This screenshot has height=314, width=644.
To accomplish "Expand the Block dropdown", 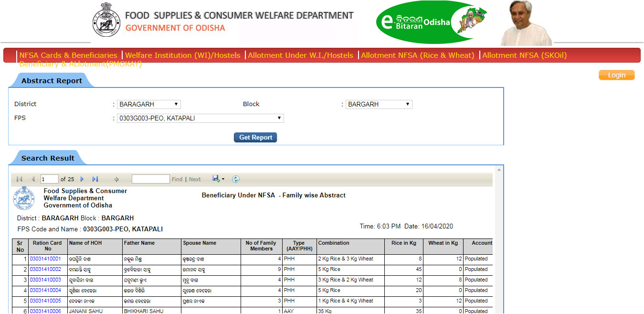I will (x=379, y=104).
